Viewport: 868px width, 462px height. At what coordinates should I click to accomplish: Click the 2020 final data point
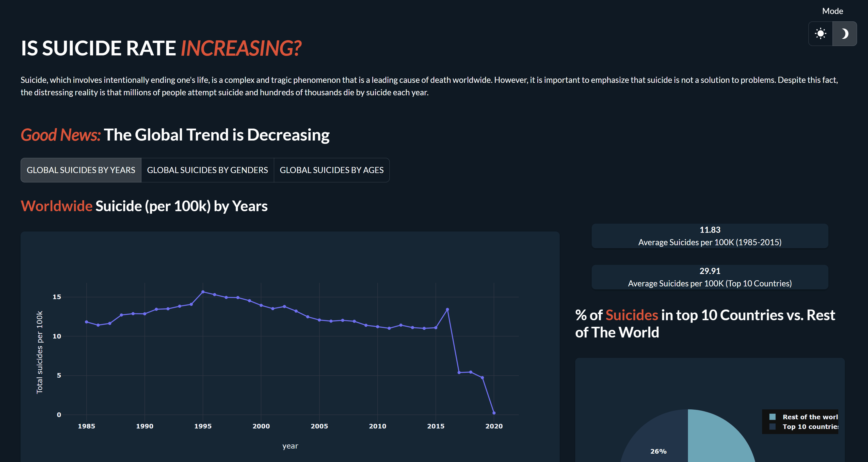(x=494, y=413)
